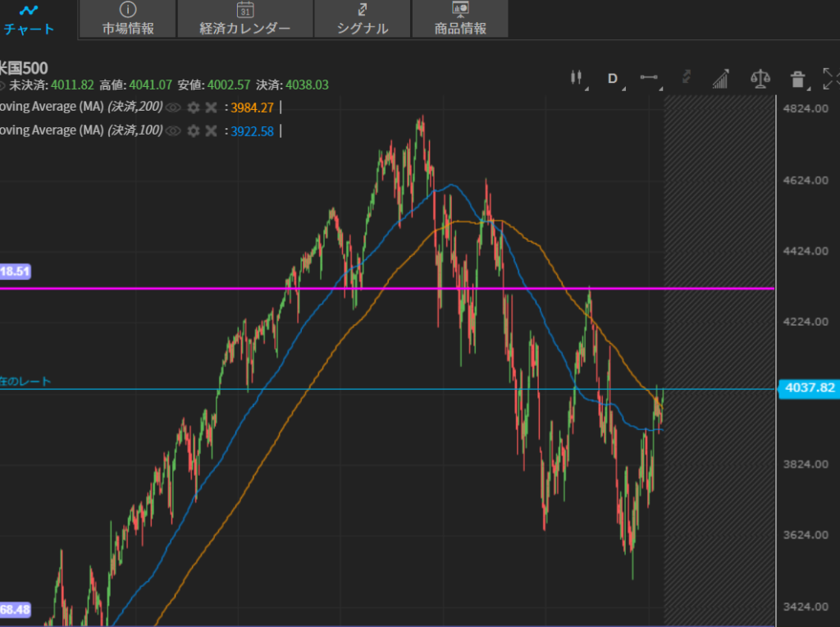Remove the 200 Moving Average with X icon
The width and height of the screenshot is (840, 627).
pyautogui.click(x=211, y=108)
